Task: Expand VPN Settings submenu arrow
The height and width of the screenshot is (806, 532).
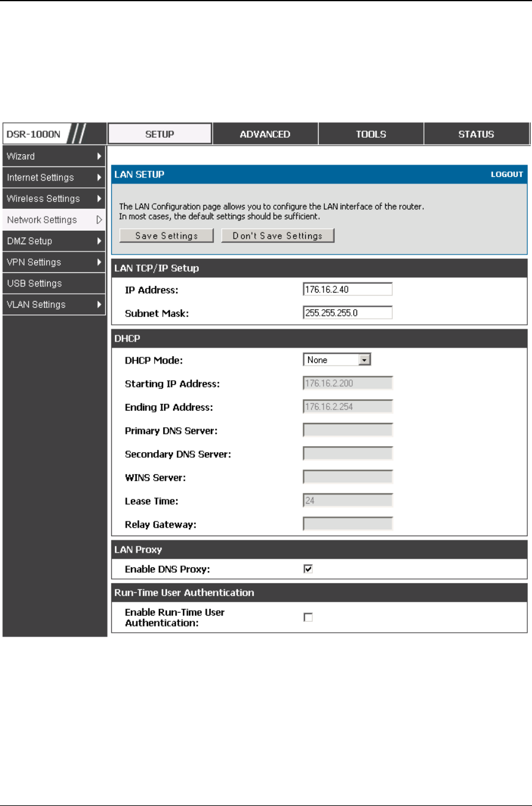Action: [x=99, y=262]
